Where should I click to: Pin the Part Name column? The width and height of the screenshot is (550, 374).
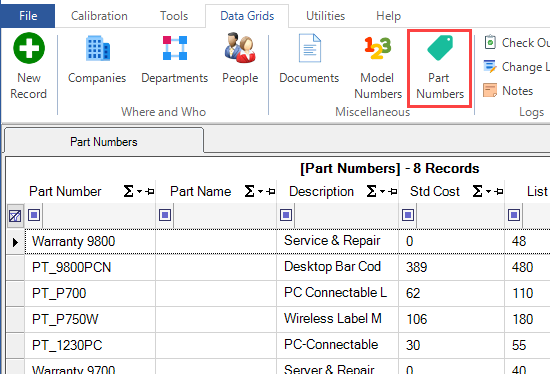coord(271,192)
